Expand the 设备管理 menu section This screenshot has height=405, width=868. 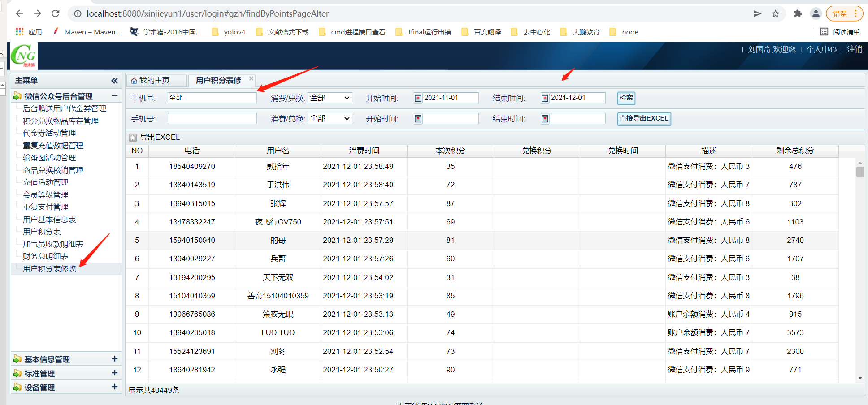[114, 387]
